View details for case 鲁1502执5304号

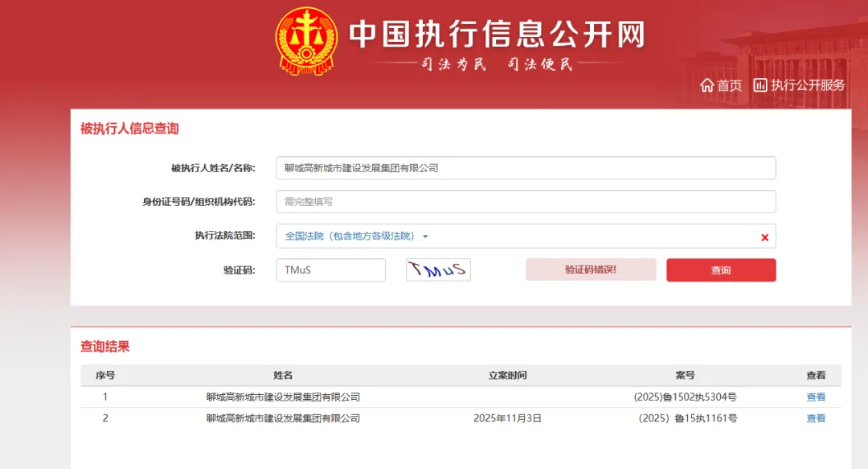816,397
